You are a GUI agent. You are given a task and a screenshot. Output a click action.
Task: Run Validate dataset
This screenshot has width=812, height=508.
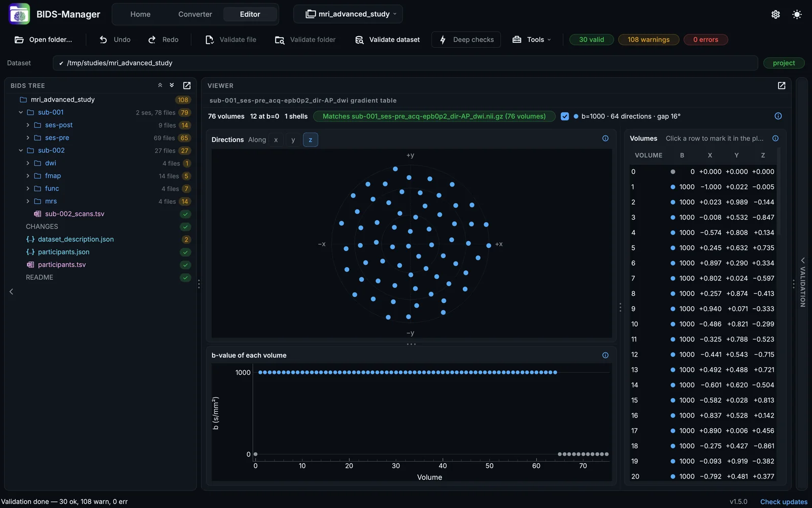coord(388,40)
